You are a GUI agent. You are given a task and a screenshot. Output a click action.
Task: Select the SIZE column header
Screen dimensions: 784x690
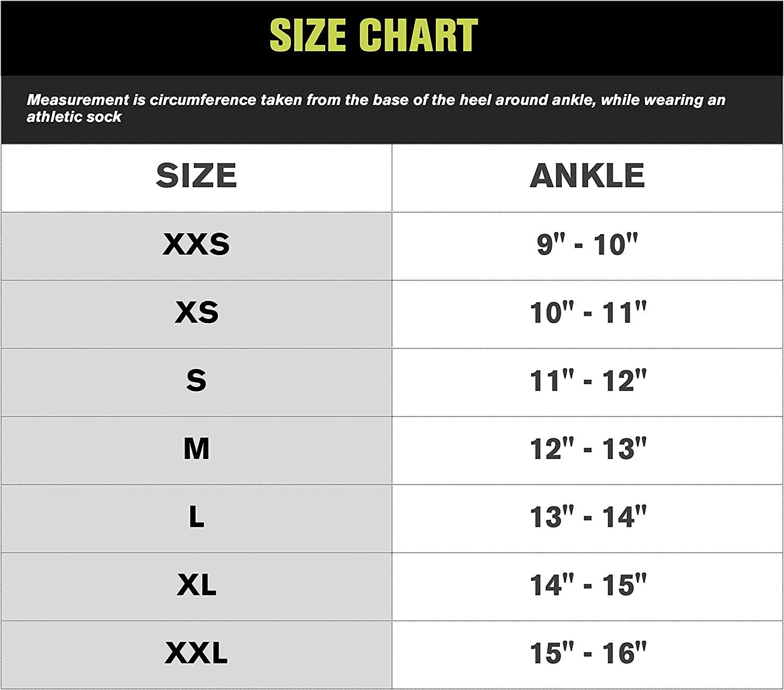pos(197,176)
